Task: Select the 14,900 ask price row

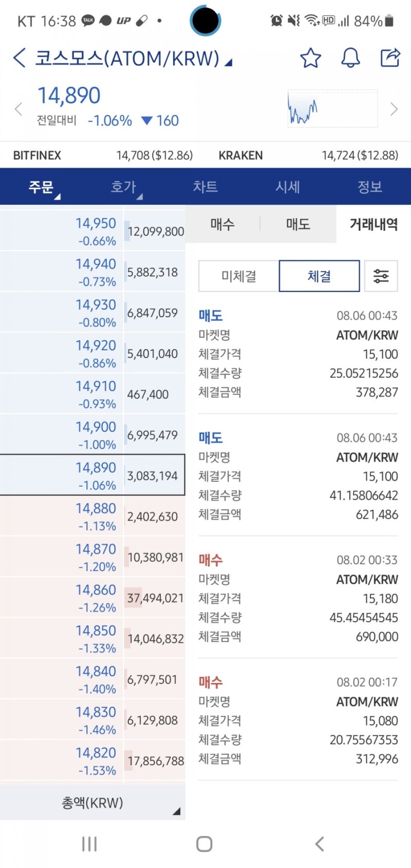Action: (x=92, y=434)
